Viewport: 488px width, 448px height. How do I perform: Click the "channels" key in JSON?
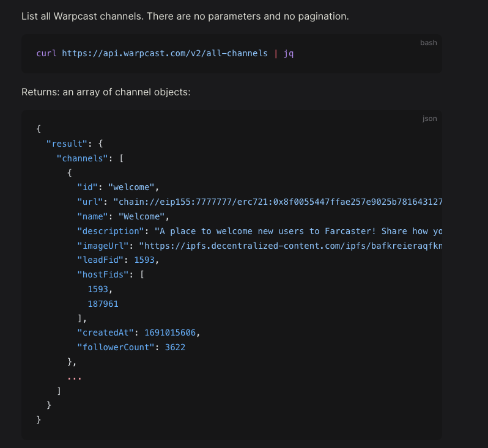[82, 158]
